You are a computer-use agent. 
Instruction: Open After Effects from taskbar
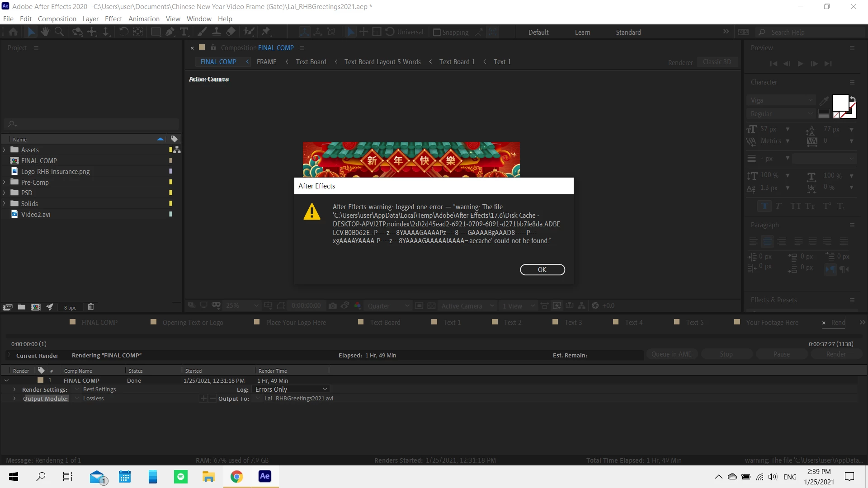pyautogui.click(x=264, y=476)
